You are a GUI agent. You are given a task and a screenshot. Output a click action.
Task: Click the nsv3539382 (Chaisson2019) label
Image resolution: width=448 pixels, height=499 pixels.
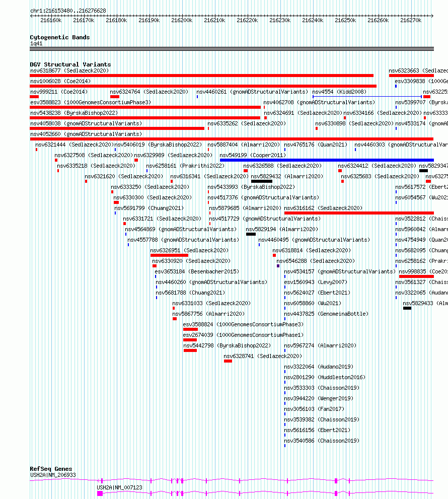tap(322, 419)
